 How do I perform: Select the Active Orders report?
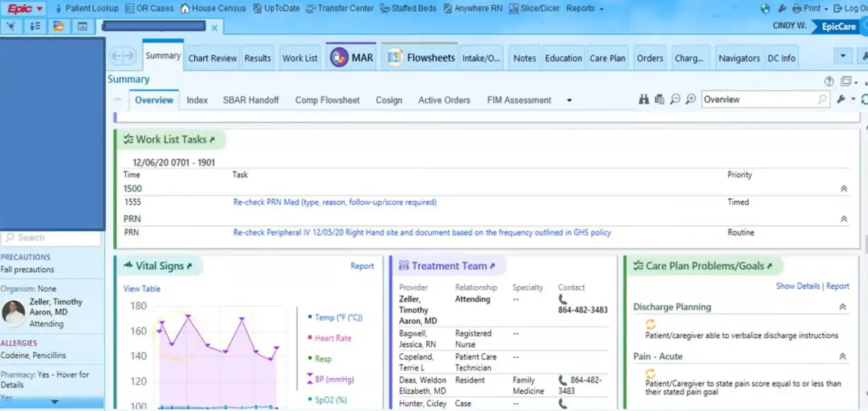click(x=444, y=100)
